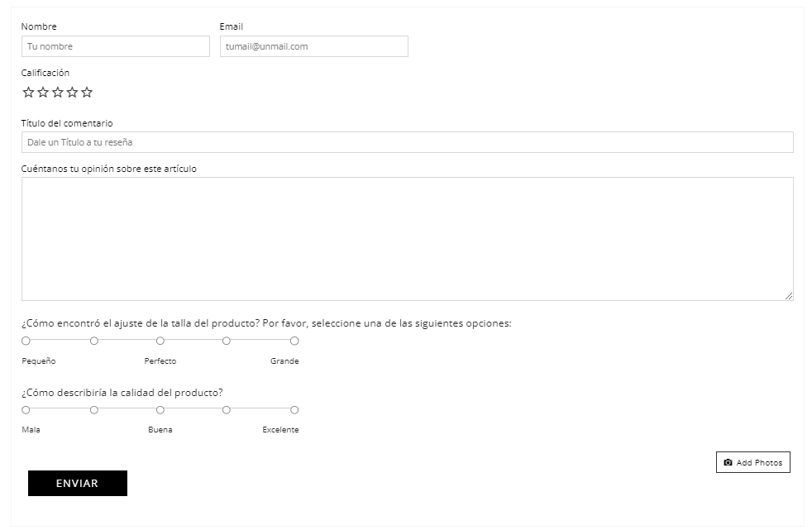This screenshot has width=812, height=530.
Task: Click the Perfecto label
Action: [160, 360]
